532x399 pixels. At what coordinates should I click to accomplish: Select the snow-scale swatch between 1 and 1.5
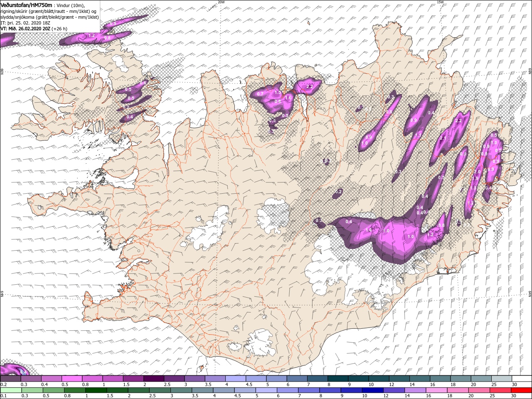tap(113, 379)
